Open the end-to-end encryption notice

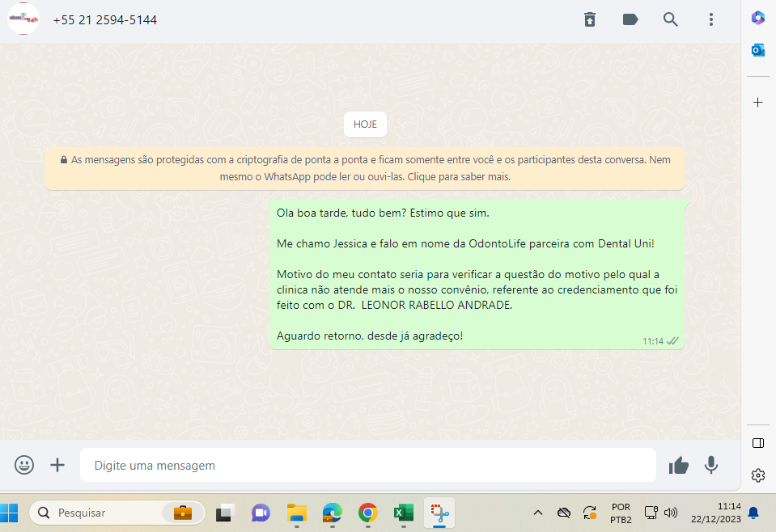365,168
